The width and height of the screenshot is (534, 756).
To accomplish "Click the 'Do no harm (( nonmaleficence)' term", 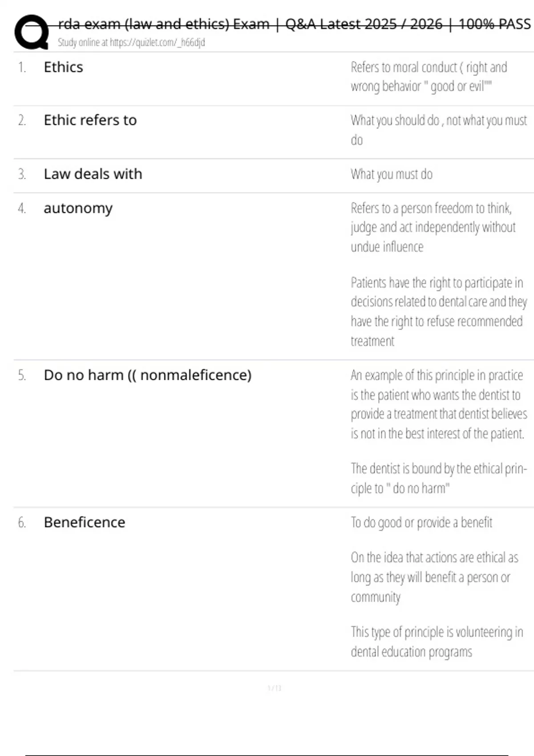I will 147,375.
